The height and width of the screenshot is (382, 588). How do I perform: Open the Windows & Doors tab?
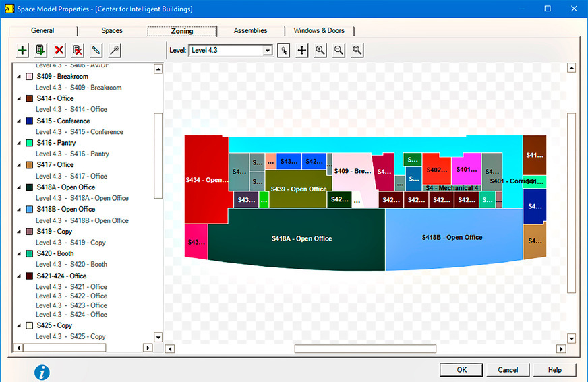(x=320, y=31)
